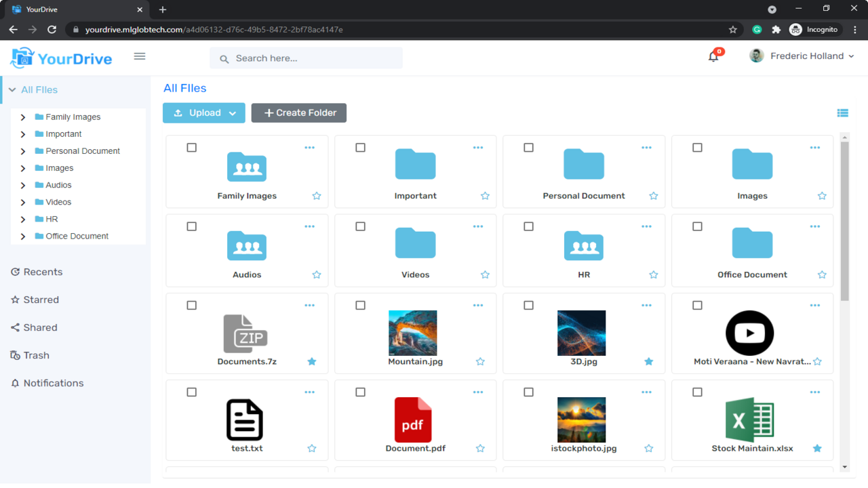Open the notifications bell icon
868x488 pixels.
713,56
